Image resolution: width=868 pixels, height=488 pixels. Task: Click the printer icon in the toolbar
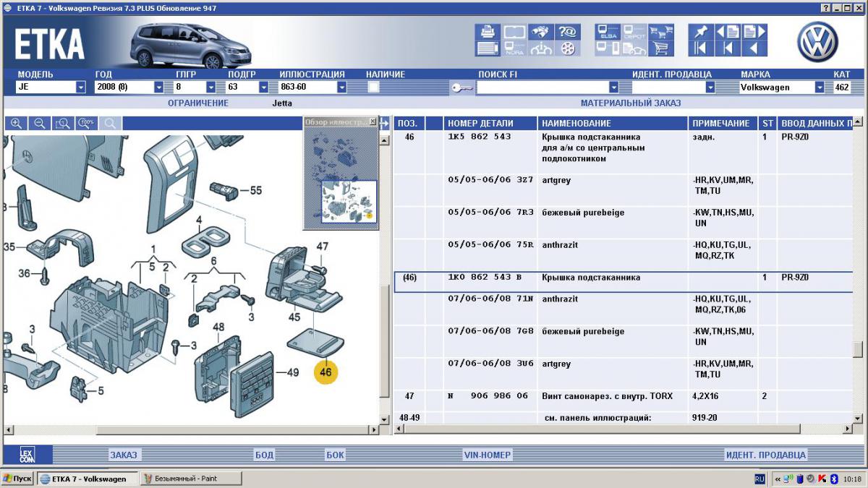(x=486, y=32)
